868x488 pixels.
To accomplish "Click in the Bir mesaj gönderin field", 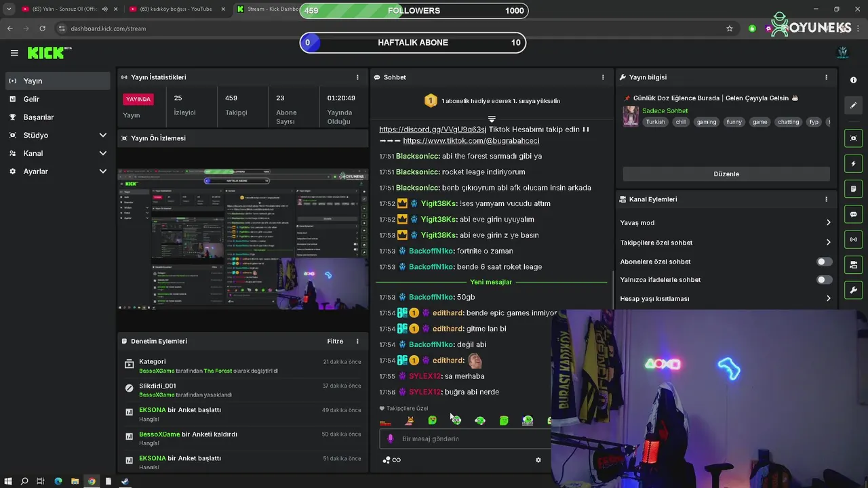I will tap(465, 439).
